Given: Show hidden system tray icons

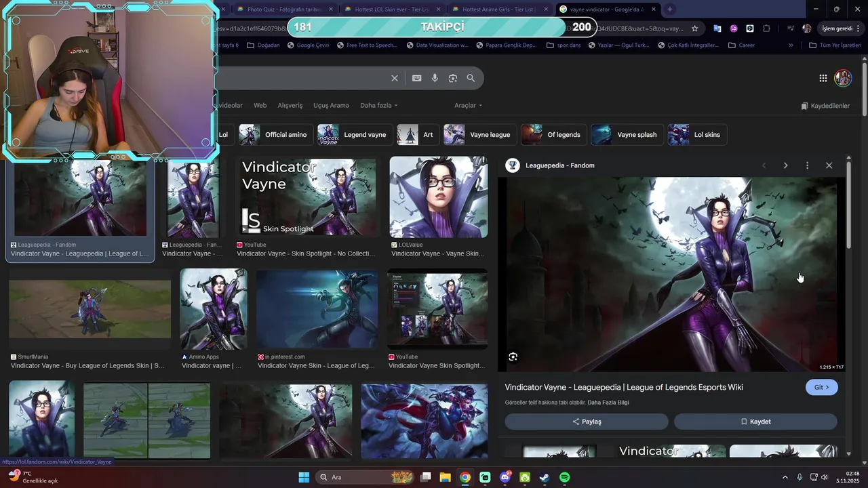Looking at the screenshot, I should pos(785,477).
